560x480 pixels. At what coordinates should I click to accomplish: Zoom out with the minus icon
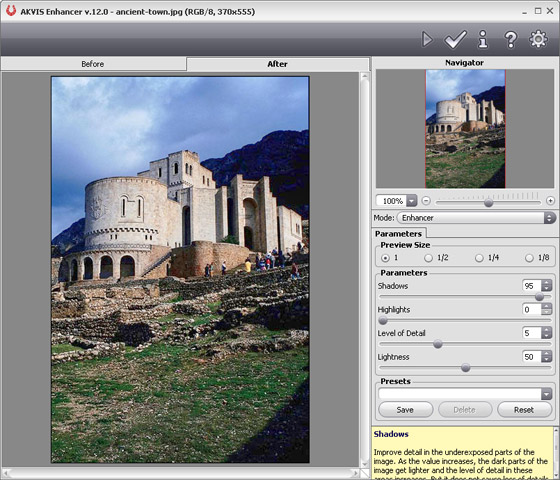click(426, 201)
